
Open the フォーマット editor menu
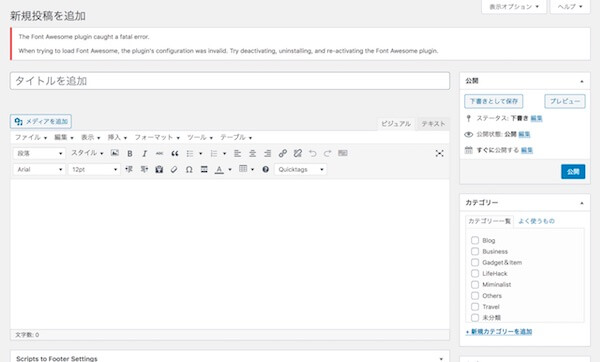(x=157, y=137)
